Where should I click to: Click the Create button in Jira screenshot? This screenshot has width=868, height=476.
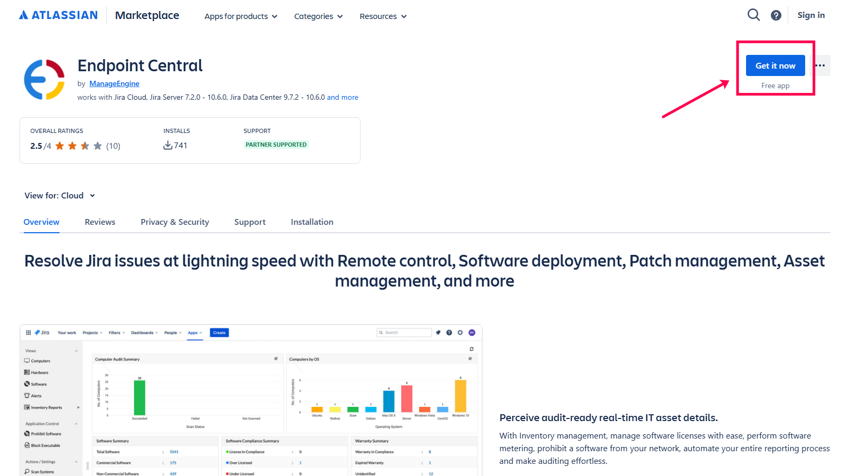pos(220,332)
